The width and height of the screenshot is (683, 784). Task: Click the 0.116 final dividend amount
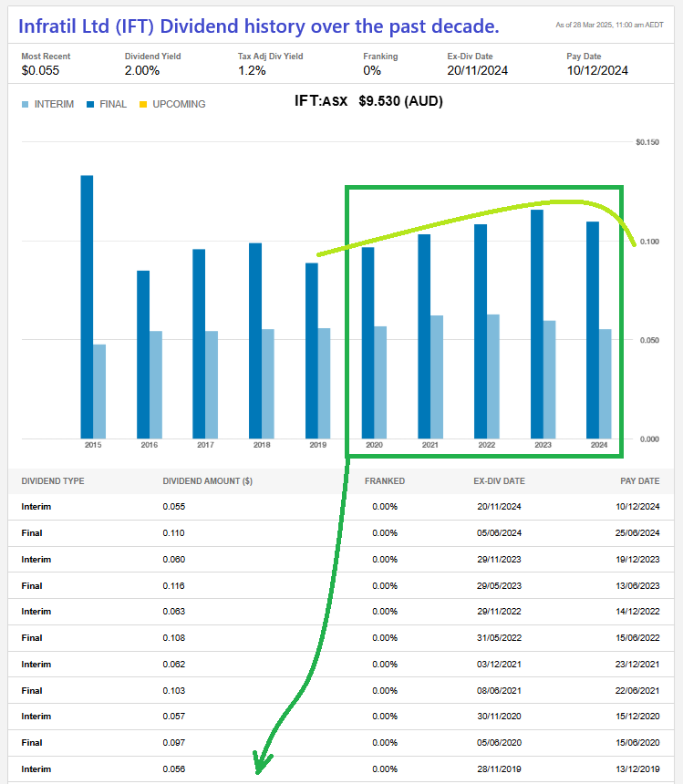tap(173, 585)
